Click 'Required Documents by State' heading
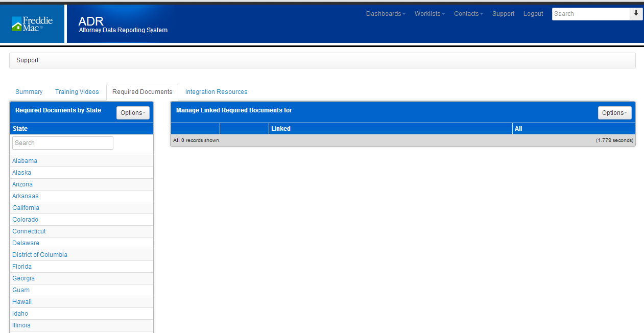 tap(58, 110)
